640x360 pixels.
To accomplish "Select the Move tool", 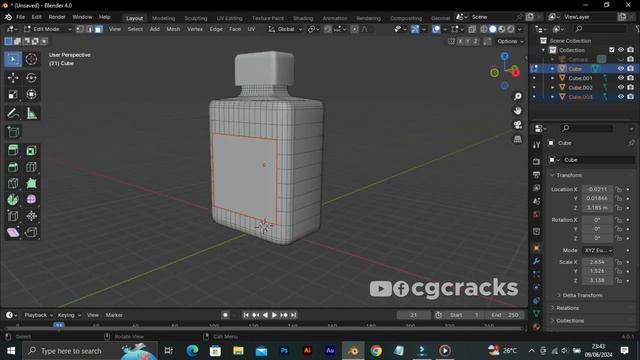I will 13,78.
